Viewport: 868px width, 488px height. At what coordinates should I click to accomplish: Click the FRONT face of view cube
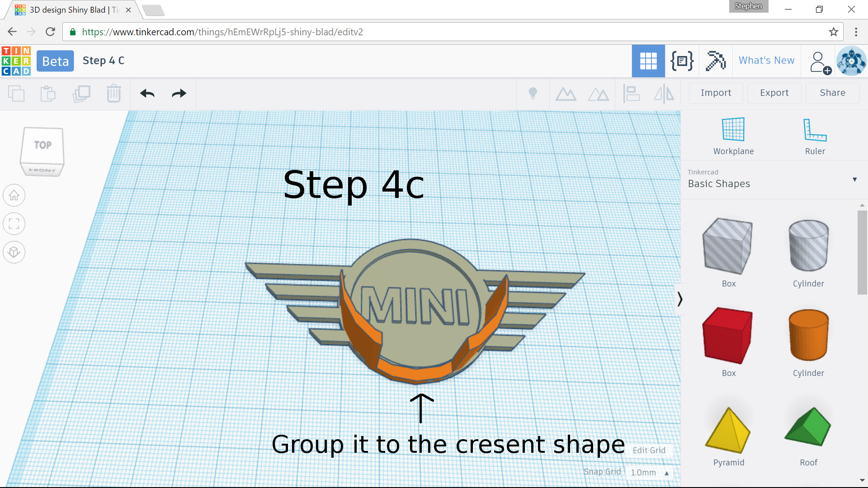(42, 170)
